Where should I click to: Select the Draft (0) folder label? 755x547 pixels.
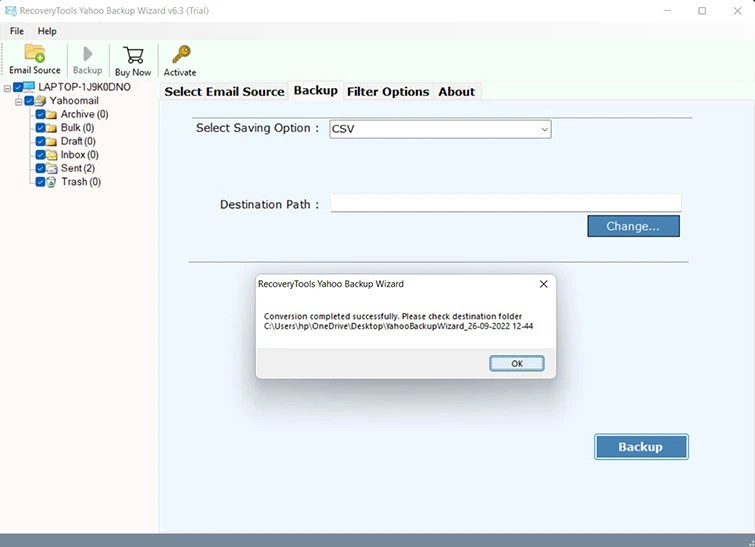(x=78, y=141)
